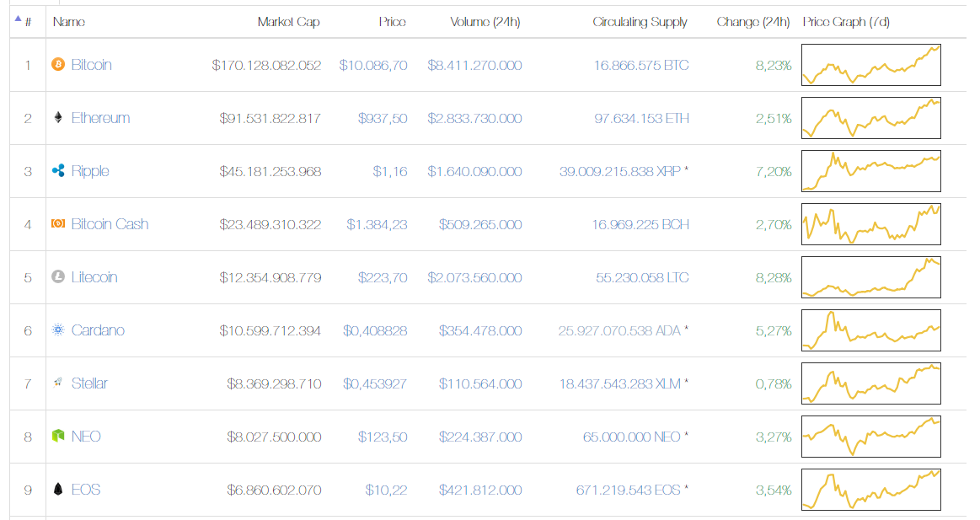This screenshot has width=980, height=520.
Task: Click the Ripple logo icon
Action: pyautogui.click(x=58, y=171)
